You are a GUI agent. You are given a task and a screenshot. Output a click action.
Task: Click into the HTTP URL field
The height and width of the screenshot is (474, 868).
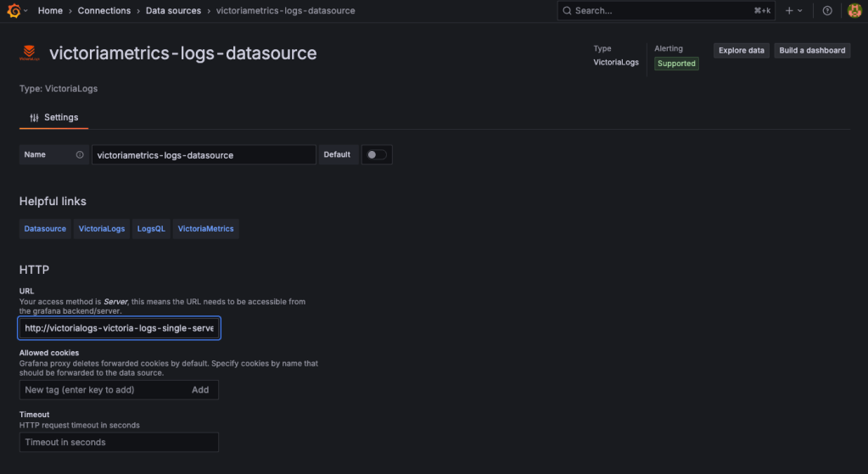[119, 328]
